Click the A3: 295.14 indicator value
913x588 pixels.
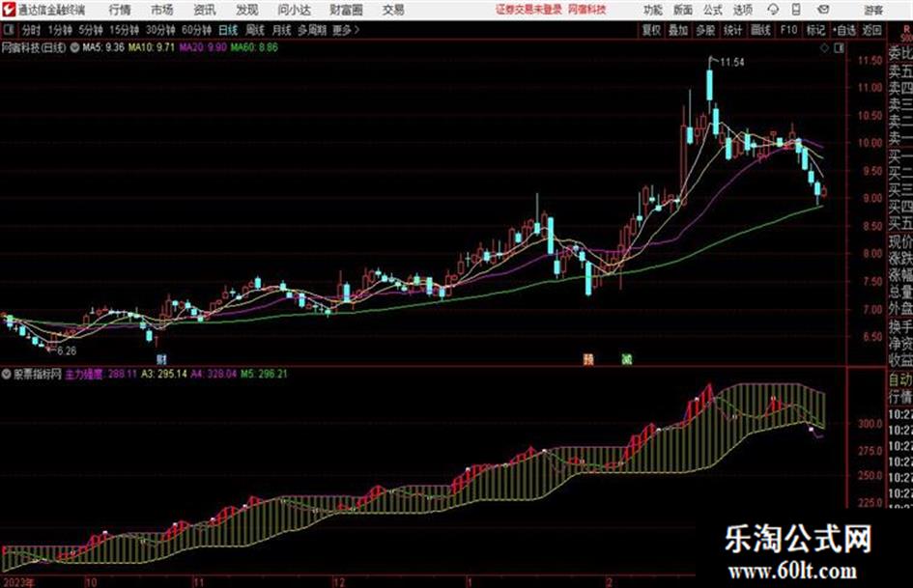pyautogui.click(x=164, y=374)
